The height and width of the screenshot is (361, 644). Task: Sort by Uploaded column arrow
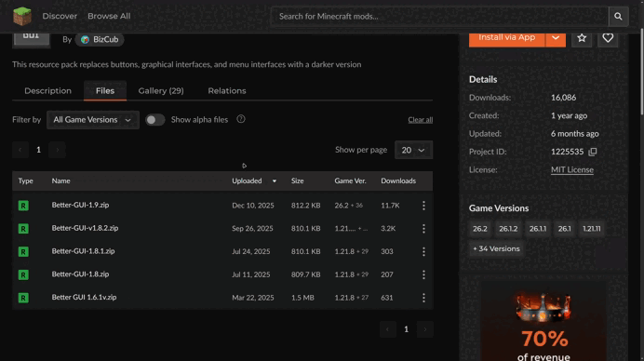pos(275,181)
